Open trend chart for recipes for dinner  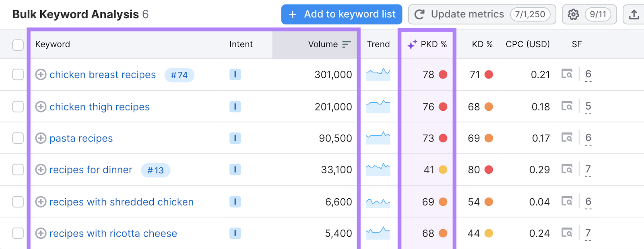tap(378, 170)
